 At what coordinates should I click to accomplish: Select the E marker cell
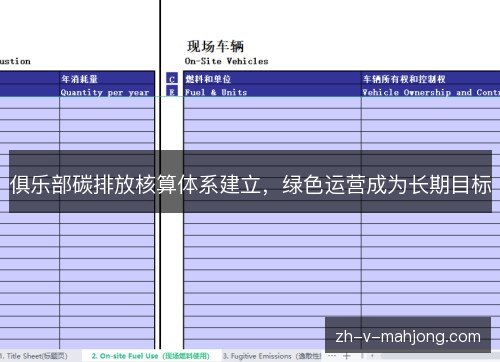coord(172,92)
